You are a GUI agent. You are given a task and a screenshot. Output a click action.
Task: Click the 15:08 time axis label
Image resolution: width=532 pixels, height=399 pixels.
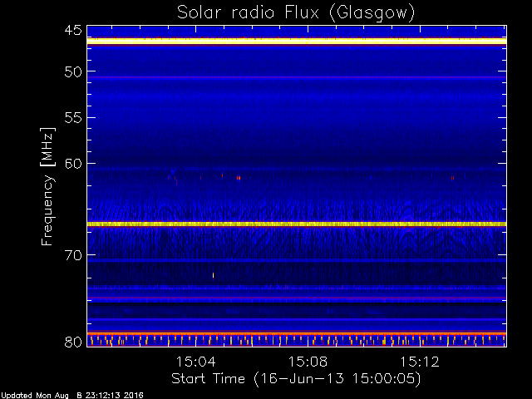[x=308, y=362]
